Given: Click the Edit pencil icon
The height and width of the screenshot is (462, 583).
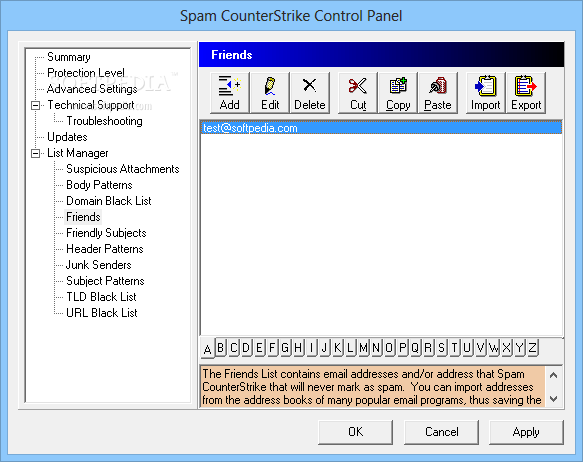Looking at the screenshot, I should point(270,93).
